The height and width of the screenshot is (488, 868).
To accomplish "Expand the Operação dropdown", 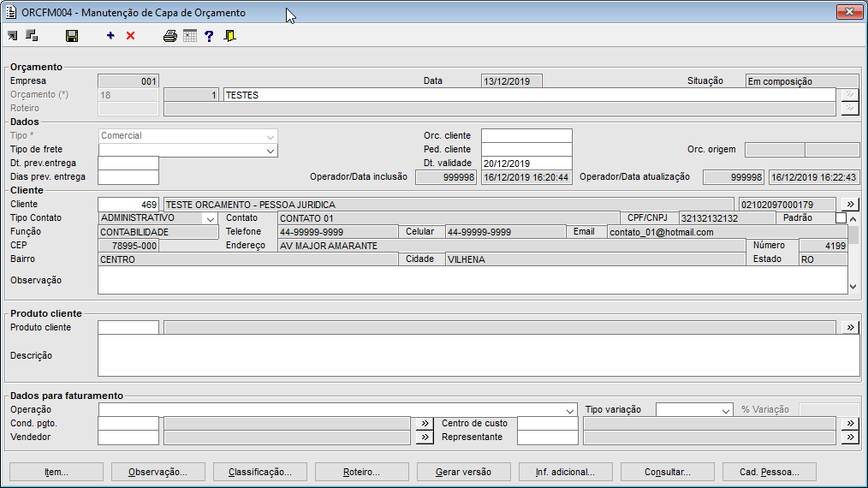I will click(x=570, y=410).
